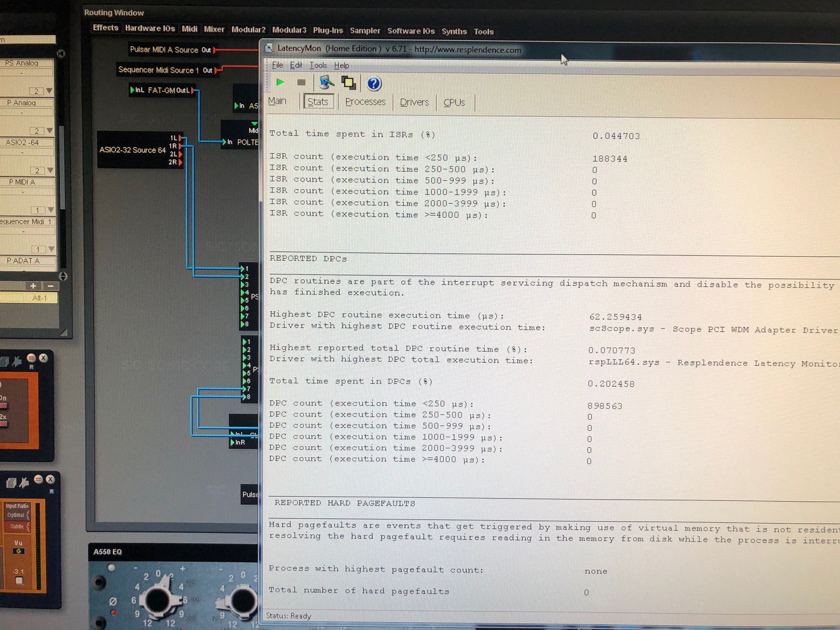This screenshot has width=840, height=630.
Task: Open LatencyMon Edit menu
Action: (296, 65)
